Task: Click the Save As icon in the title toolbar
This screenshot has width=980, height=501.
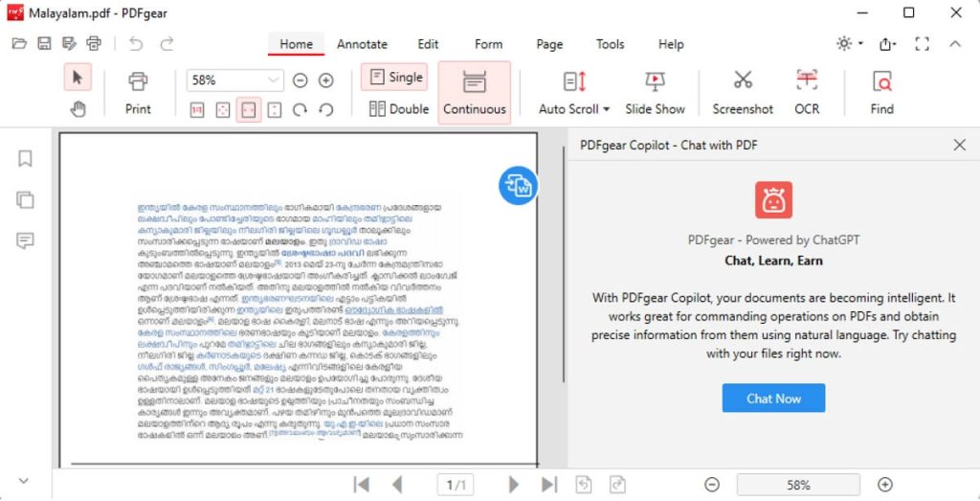Action: (69, 44)
